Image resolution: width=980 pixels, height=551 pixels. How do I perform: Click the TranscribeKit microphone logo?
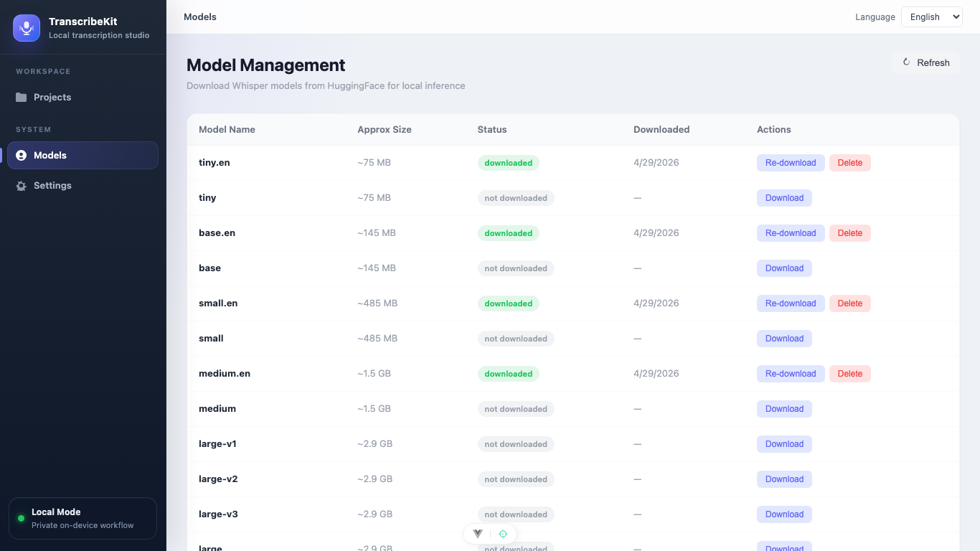point(27,28)
